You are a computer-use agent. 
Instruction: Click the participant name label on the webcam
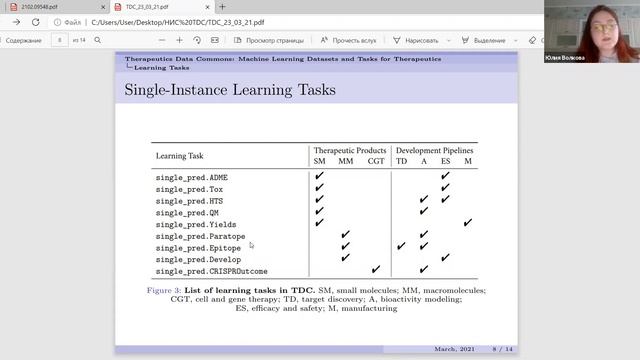[x=565, y=58]
